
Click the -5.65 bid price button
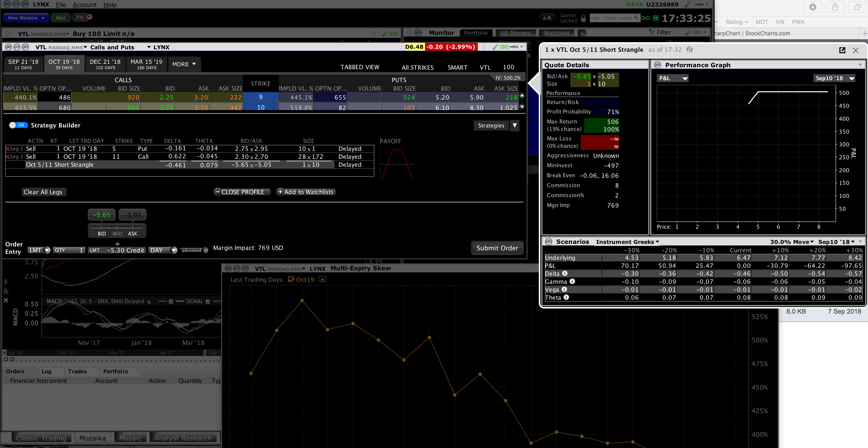pos(102,215)
